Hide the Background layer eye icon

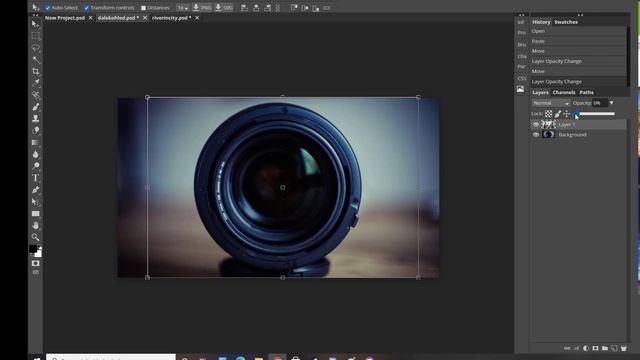(x=536, y=135)
